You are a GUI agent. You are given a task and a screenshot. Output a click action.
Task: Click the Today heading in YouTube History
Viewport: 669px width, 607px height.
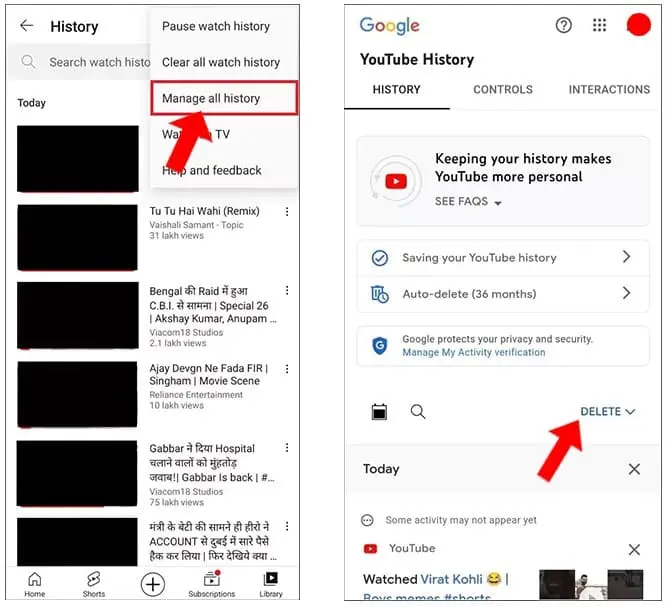click(381, 469)
